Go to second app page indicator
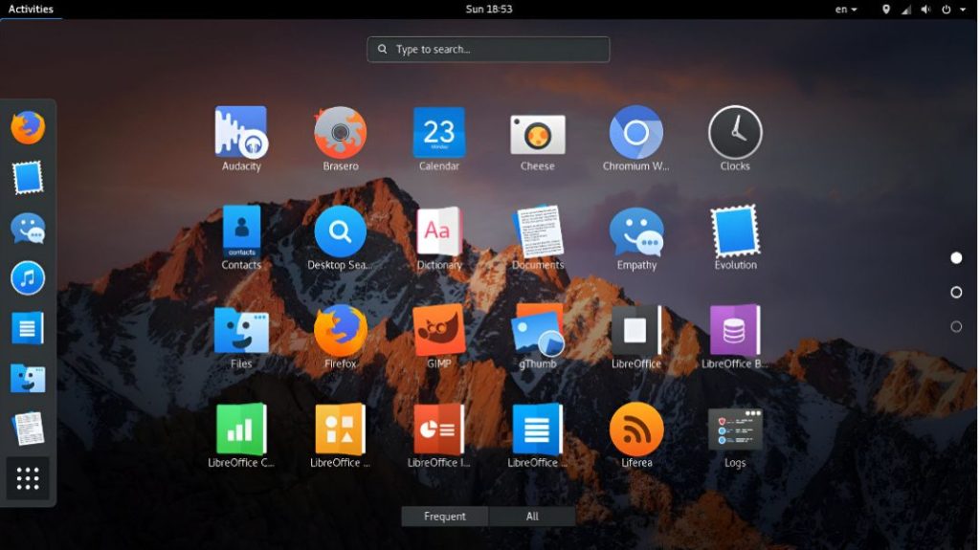The width and height of the screenshot is (980, 550). click(x=956, y=293)
